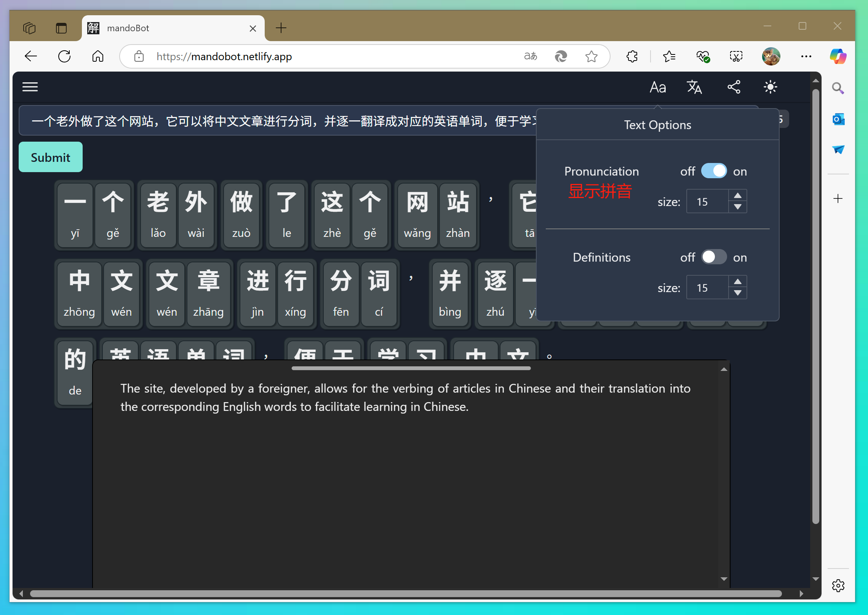Image resolution: width=868 pixels, height=615 pixels.
Task: Open the read aloud / translate address bar icon
Action: (531, 56)
